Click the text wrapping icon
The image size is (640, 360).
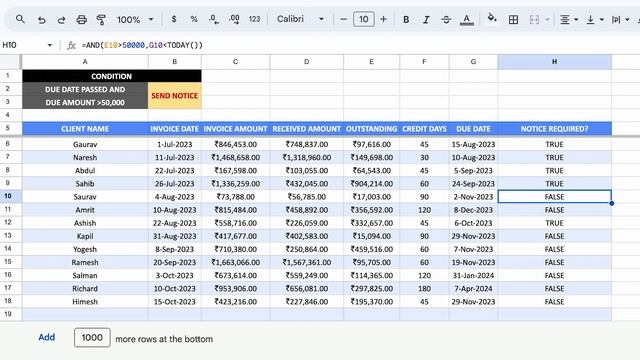point(616,19)
